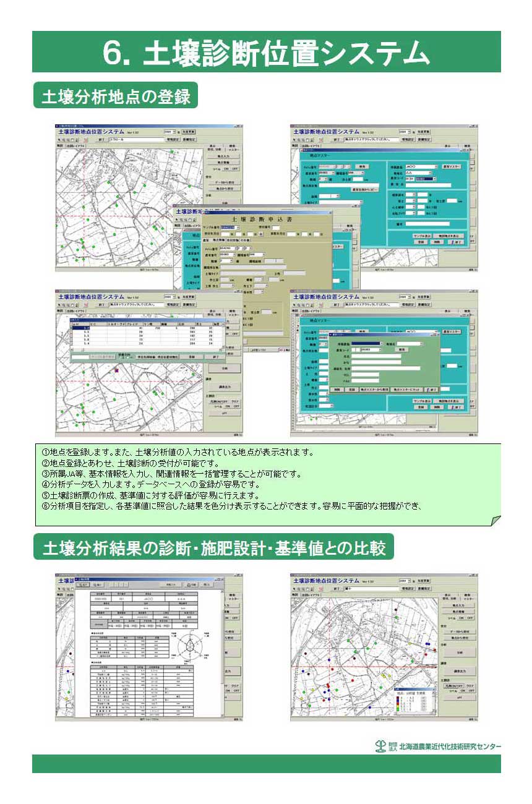Expand 所属農協 dropdown in top-right 地点マスター dialog
Screen dimensions: 532x804
point(435,167)
